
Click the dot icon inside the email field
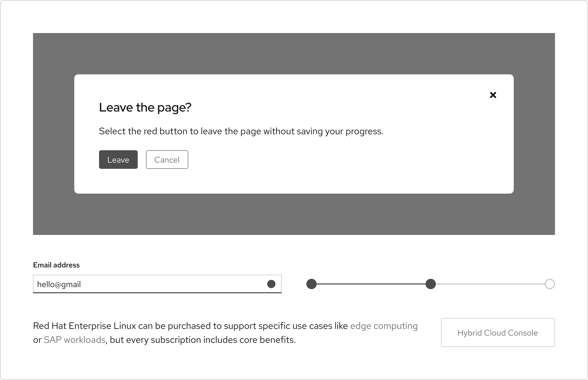[x=271, y=284]
